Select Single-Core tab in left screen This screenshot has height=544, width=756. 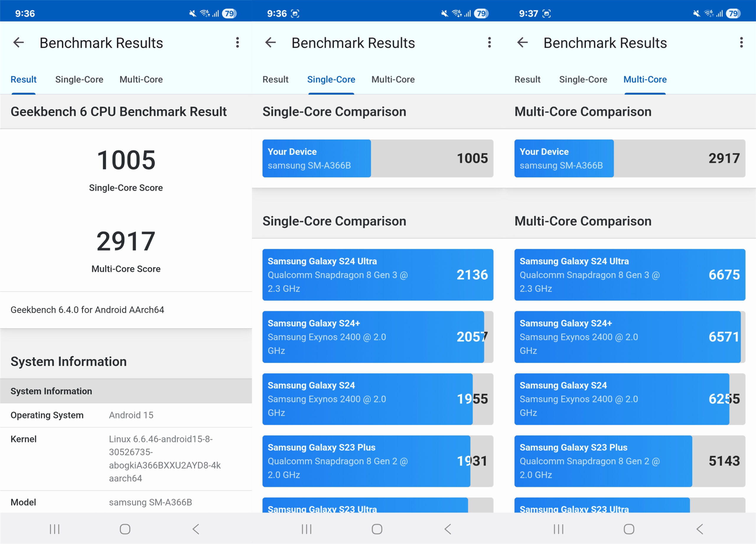[x=79, y=79]
